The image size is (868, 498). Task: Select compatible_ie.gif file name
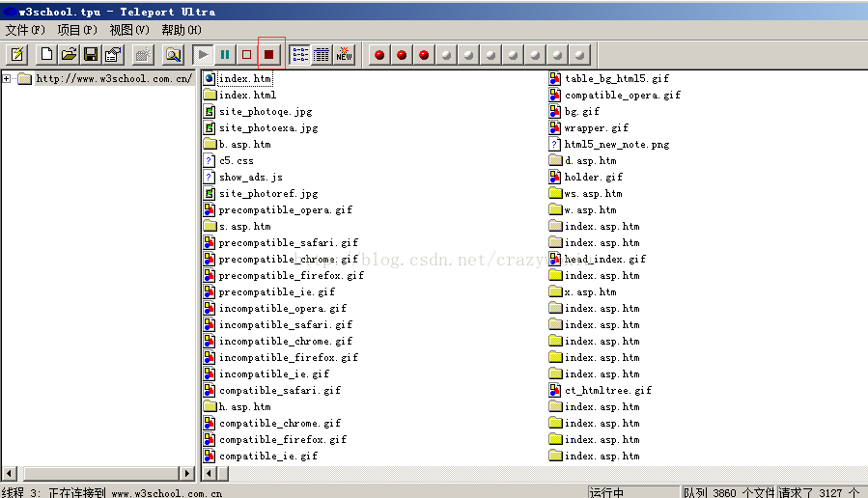pos(268,456)
